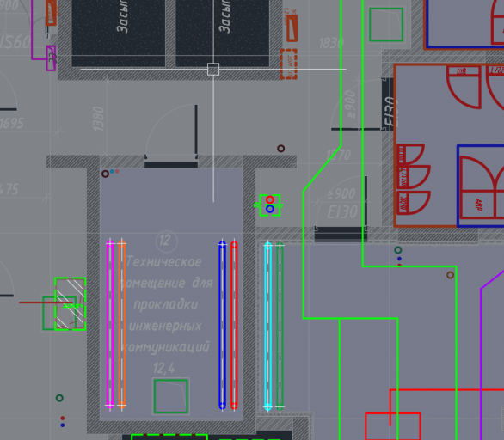Select the dimension text '1695'
Image resolution: width=504 pixels, height=440 pixels.
point(12,124)
